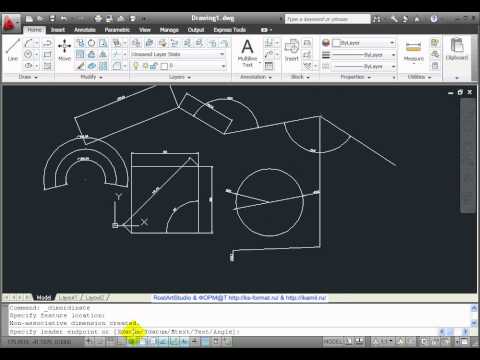Viewport: 480px width, 360px height.
Task: Click the Undo arrow in quick access toolbar
Action: [64, 19]
